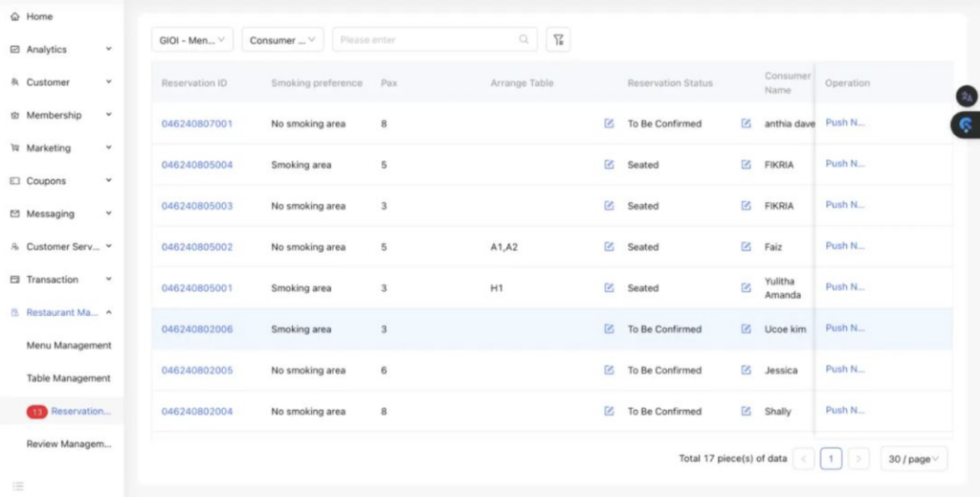This screenshot has height=497, width=980.
Task: Change the 30 / page size dropdown
Action: click(913, 459)
